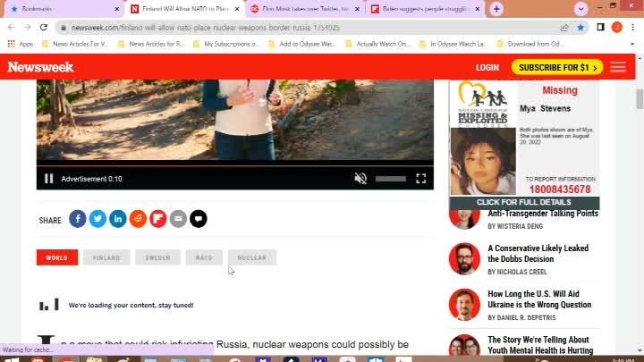Share article via email icon
644x362 pixels.
pos(178,219)
